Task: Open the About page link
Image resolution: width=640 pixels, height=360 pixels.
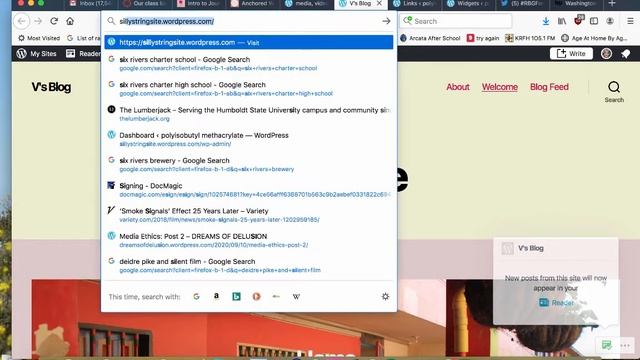Action: [x=458, y=87]
